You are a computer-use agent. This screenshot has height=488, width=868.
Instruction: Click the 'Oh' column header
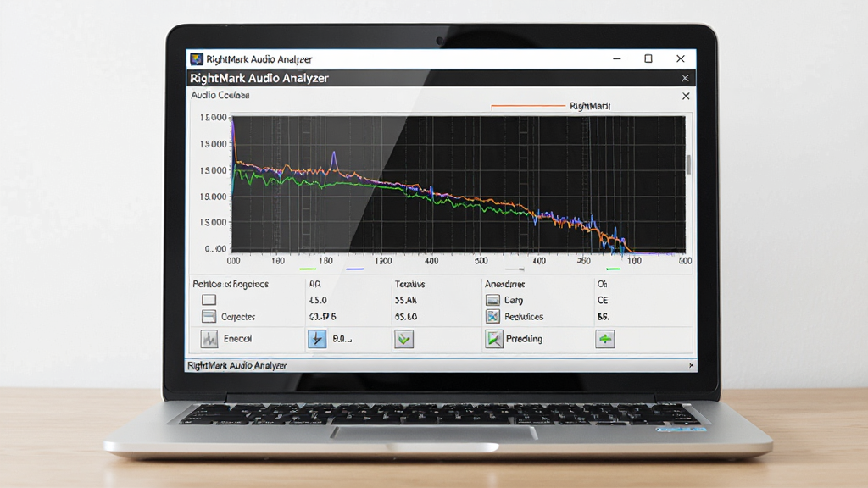[603, 284]
